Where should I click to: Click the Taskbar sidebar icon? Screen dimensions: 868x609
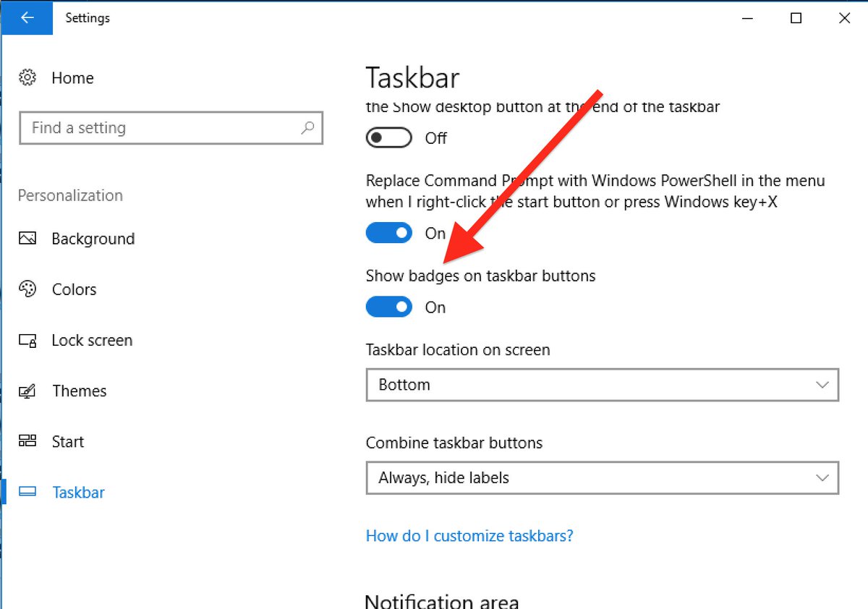[27, 492]
